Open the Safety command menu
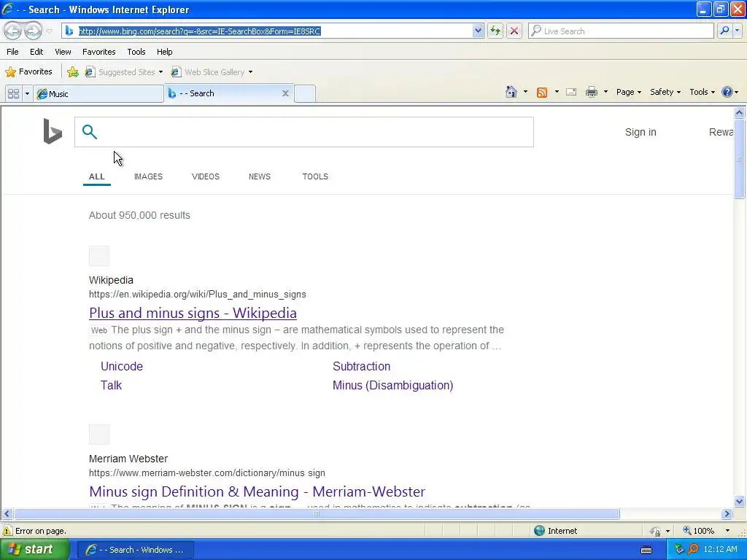The image size is (747, 560). point(665,92)
